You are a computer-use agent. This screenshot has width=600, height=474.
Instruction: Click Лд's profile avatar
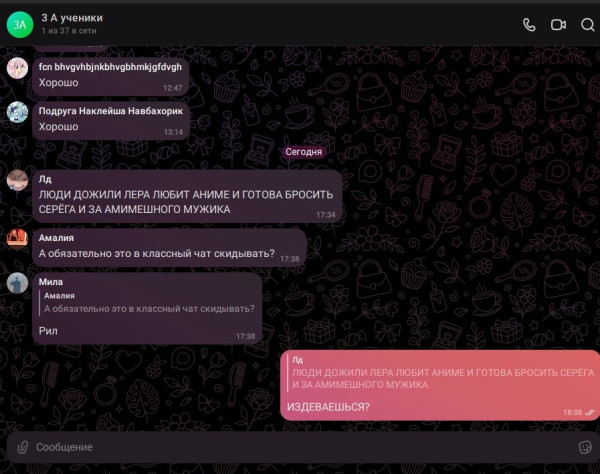(x=17, y=180)
